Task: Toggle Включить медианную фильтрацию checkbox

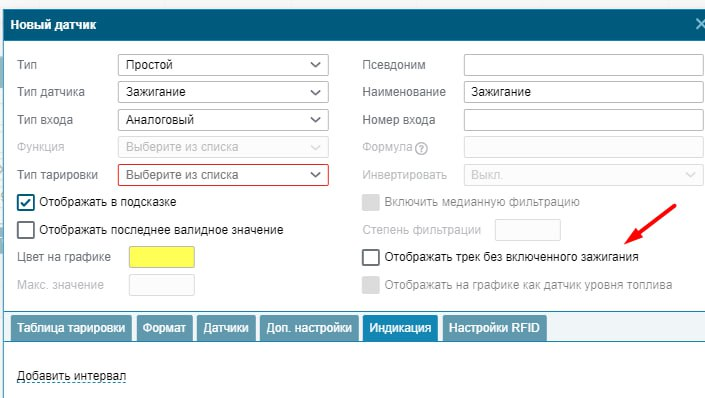Action: (x=370, y=202)
